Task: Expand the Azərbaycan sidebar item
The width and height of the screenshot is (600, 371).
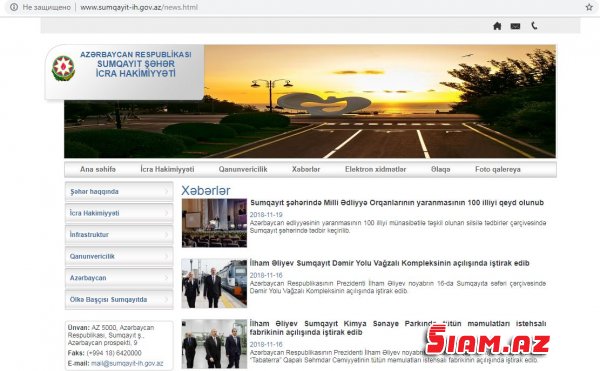Action: coord(119,278)
